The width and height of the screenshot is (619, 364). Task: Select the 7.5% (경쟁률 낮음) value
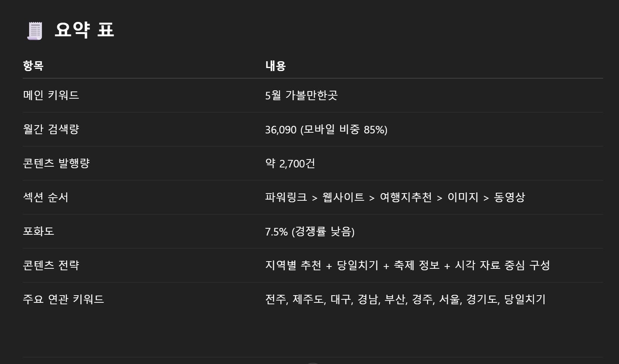310,231
